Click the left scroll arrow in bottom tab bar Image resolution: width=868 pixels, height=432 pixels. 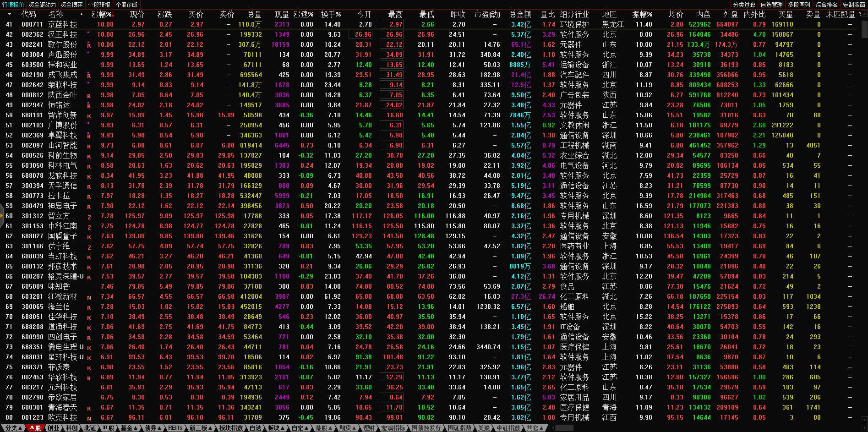[x=553, y=428]
